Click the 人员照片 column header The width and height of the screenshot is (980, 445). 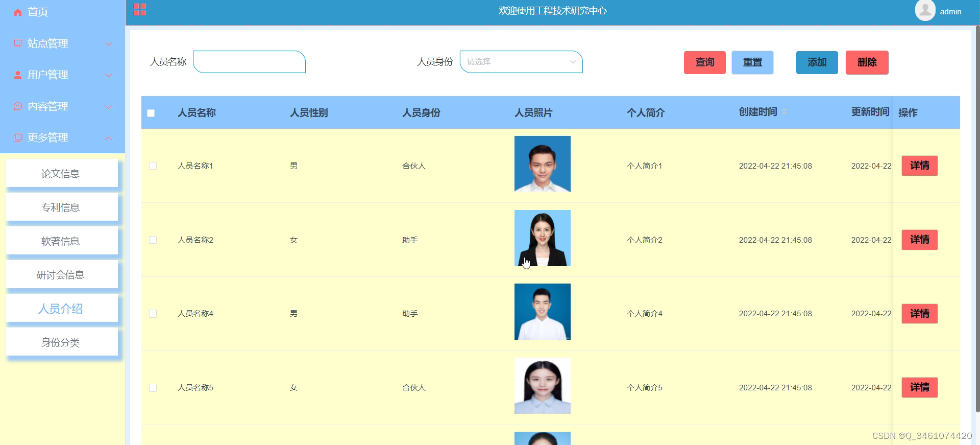pos(534,113)
